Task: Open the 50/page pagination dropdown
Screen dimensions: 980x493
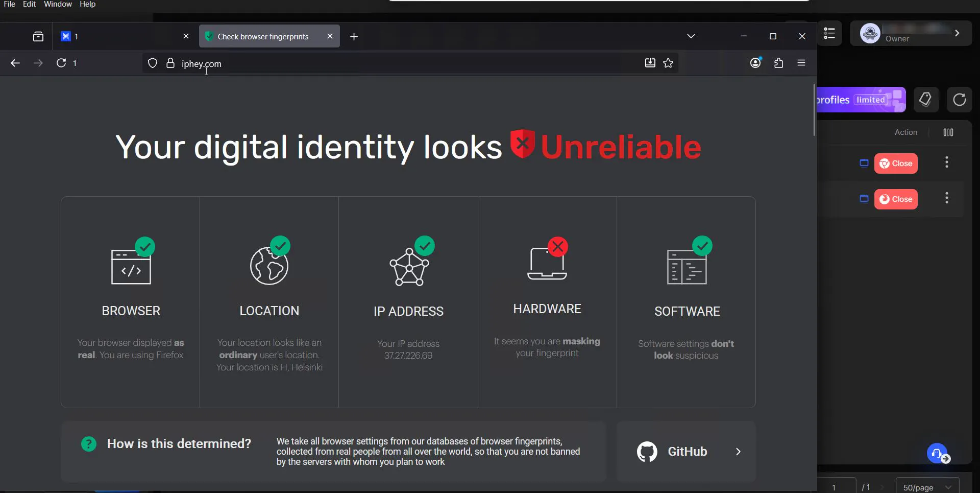Action: (x=927, y=487)
